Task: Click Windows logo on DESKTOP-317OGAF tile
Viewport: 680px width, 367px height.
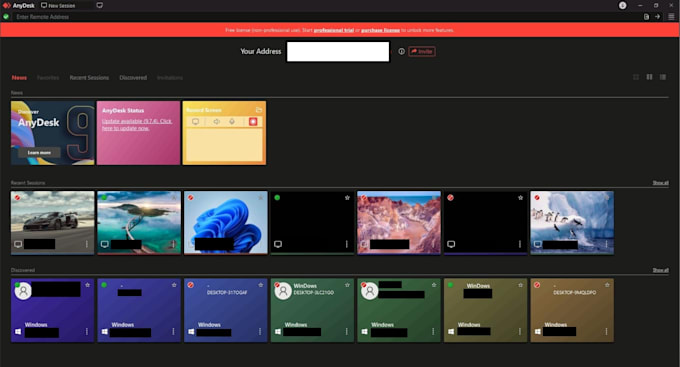Action: 191,331
